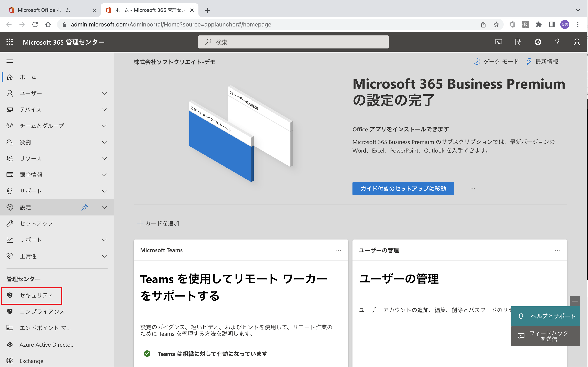
Task: Expand the デバイス menu chevron
Action: [x=104, y=110]
